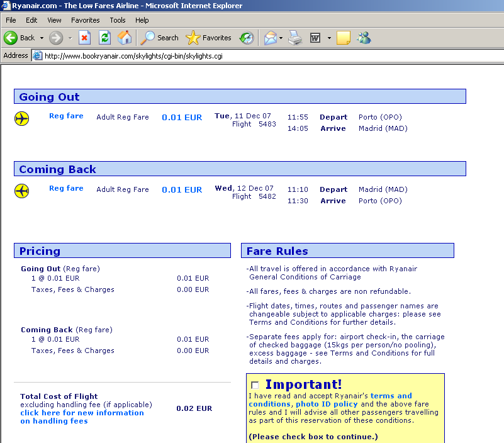Click the 11:10 Madrid departure time
The width and height of the screenshot is (504, 443).
[298, 189]
